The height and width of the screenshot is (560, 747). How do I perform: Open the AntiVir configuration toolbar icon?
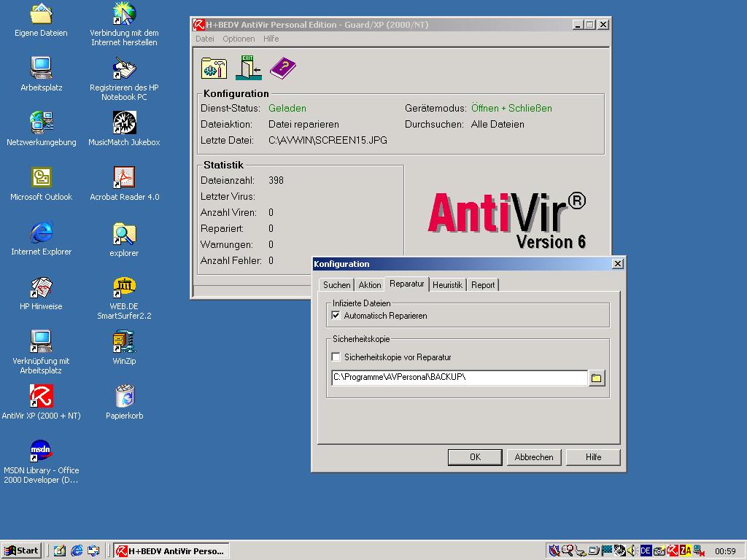tap(214, 68)
